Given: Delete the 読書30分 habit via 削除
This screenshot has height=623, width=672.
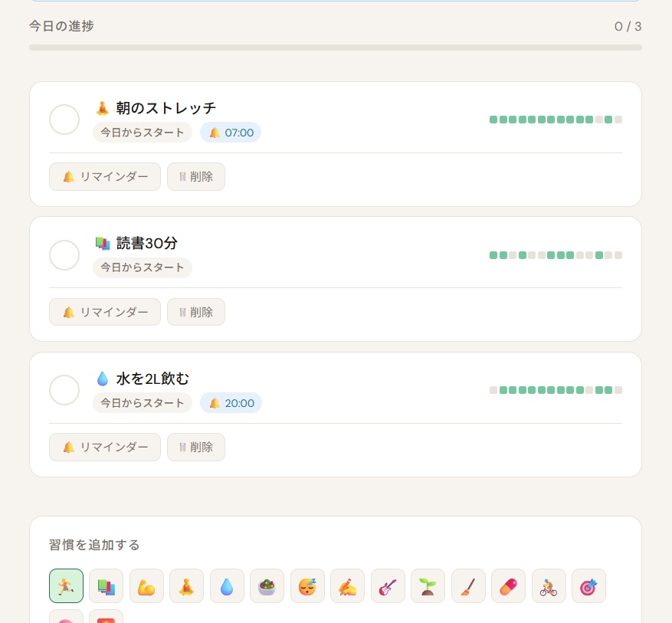Looking at the screenshot, I should (x=196, y=312).
